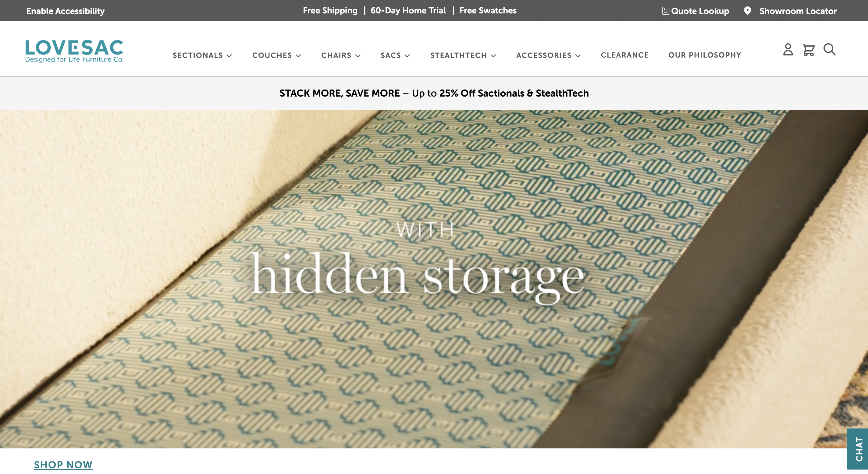Expand the Accessories menu

[548, 55]
